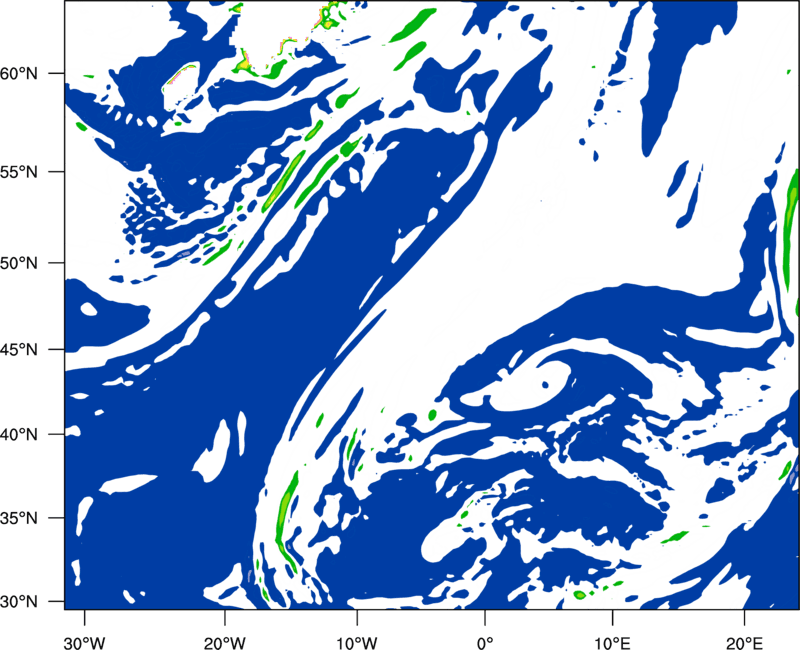Click the 30°N latitude label
Image resolution: width=800 pixels, height=650 pixels.
tap(19, 602)
